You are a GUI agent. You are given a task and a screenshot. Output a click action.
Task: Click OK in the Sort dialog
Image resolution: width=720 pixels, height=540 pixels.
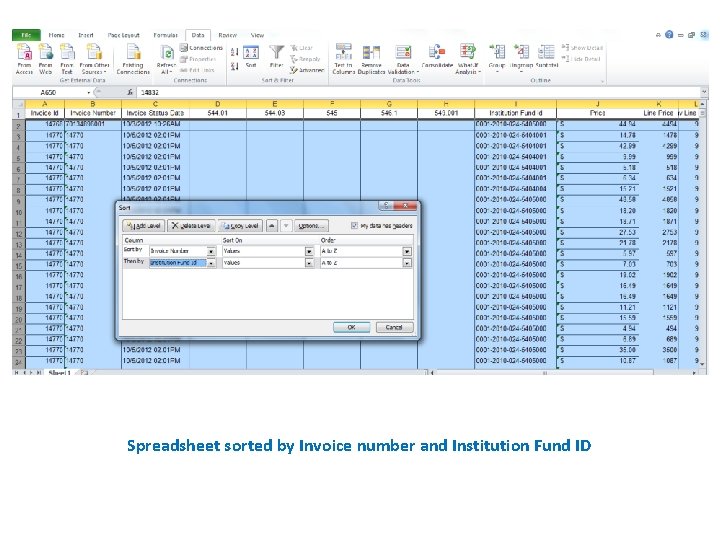(x=351, y=327)
